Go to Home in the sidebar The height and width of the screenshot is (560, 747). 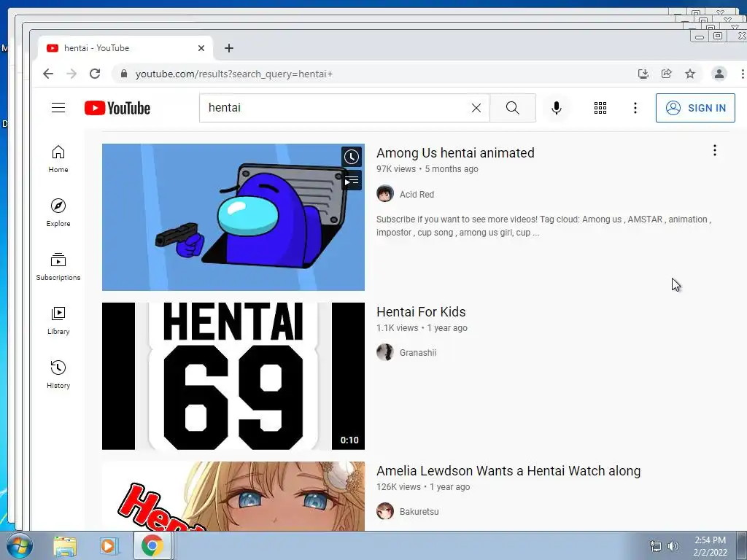tap(58, 159)
